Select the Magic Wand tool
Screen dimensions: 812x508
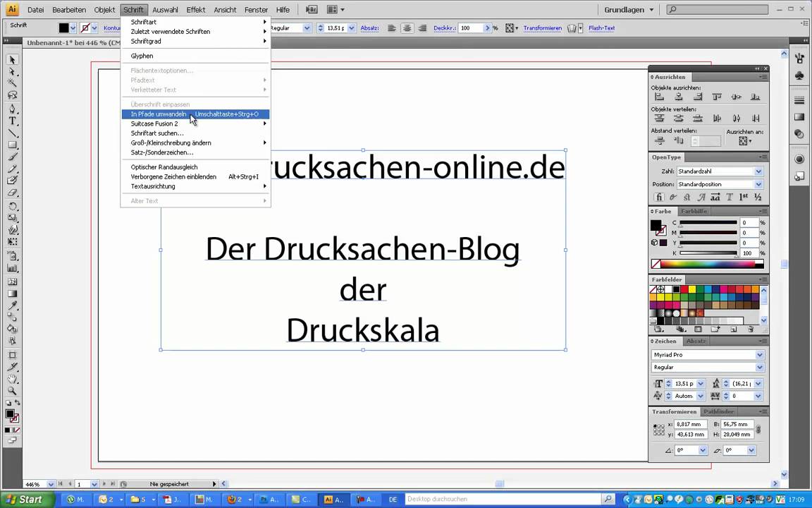pyautogui.click(x=13, y=83)
